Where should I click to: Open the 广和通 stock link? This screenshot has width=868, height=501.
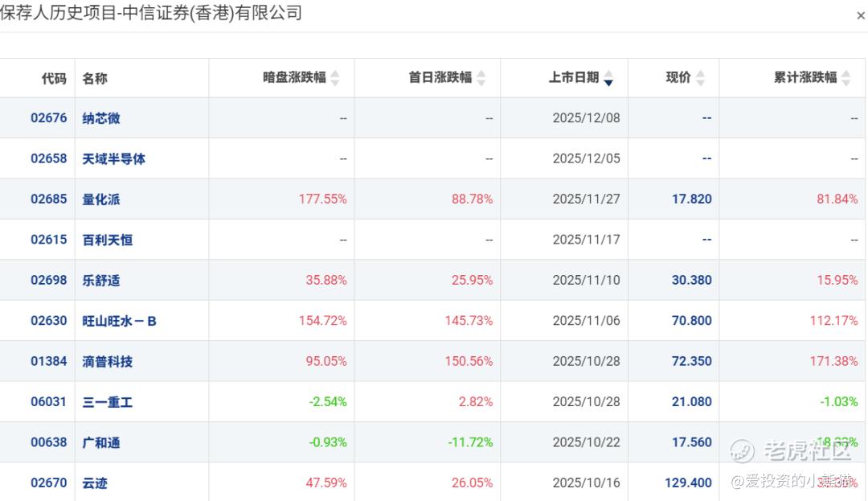[x=101, y=443]
